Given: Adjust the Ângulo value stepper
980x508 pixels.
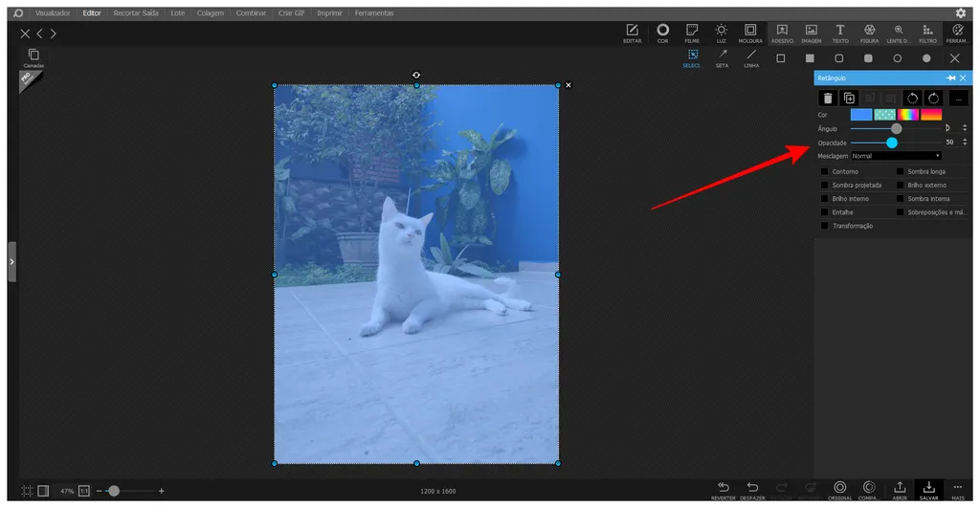Looking at the screenshot, I should click(x=965, y=128).
